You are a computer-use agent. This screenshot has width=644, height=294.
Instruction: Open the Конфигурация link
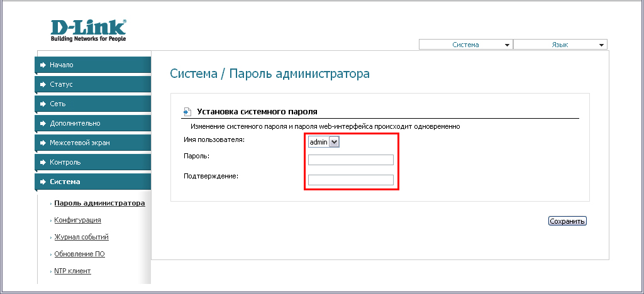tap(77, 220)
